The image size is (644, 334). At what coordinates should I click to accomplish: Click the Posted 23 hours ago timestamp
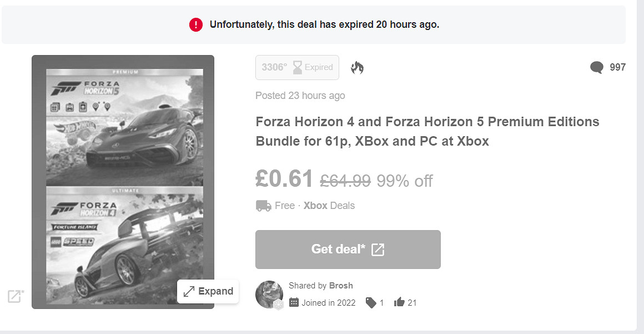coord(300,95)
